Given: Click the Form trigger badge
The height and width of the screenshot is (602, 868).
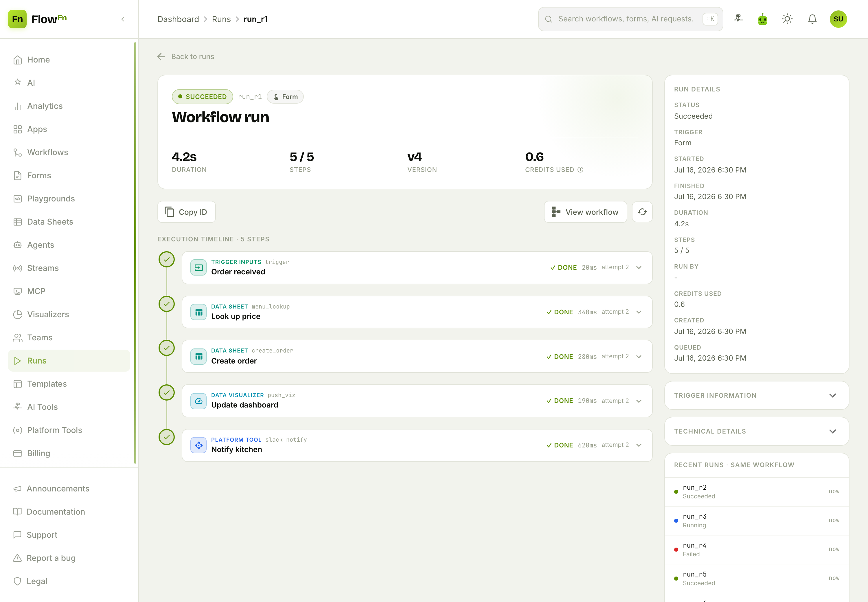Looking at the screenshot, I should [x=285, y=97].
